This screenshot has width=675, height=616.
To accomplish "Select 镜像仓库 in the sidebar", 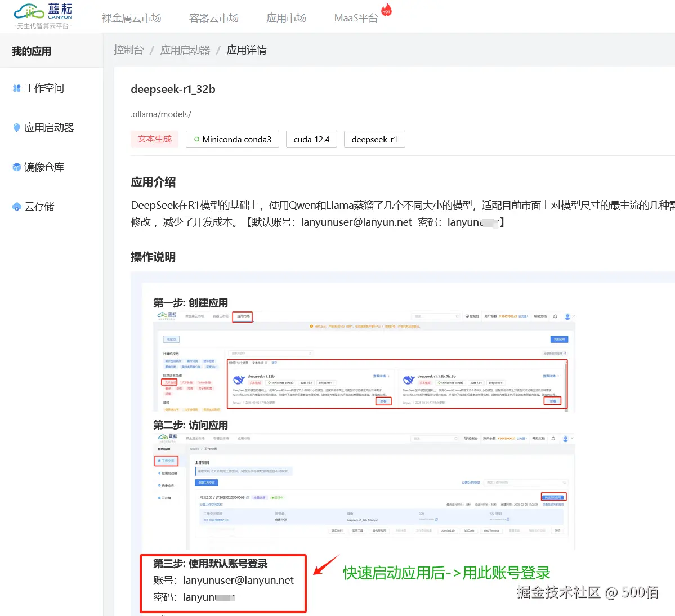I will 44,167.
